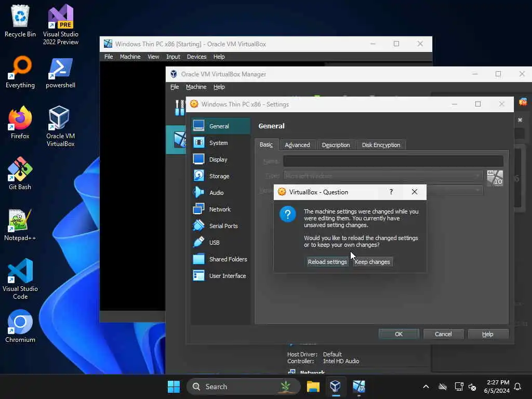Screen dimensions: 532x399
Task: Select the VM entry in VirtualBox Manager list
Action: [x=177, y=139]
